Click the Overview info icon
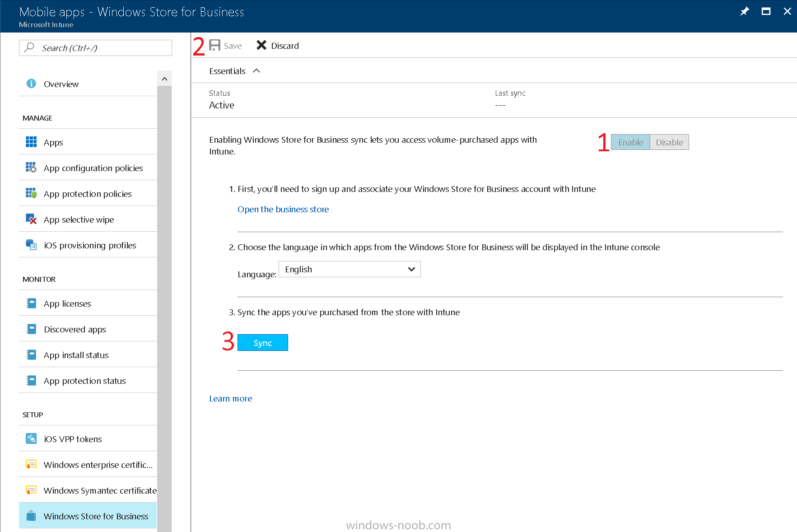797x532 pixels. (x=31, y=84)
